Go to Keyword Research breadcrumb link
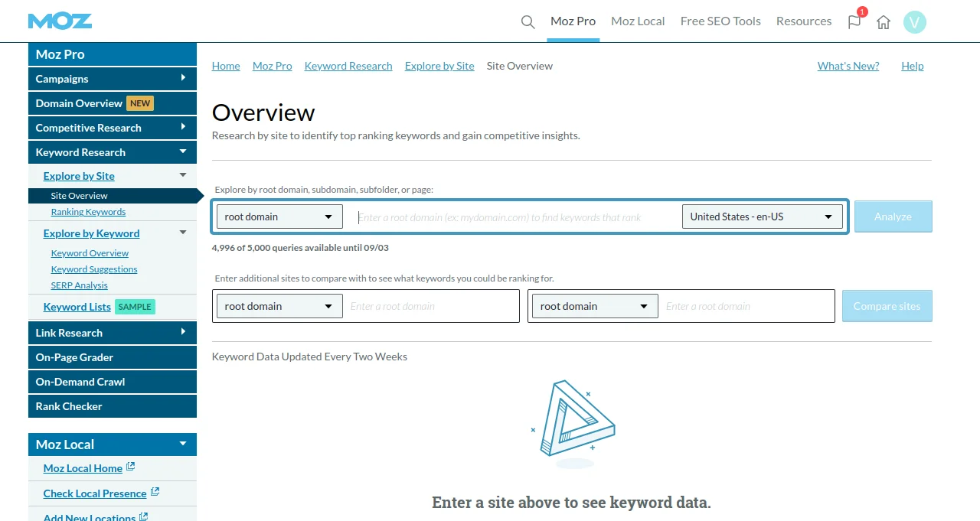The height and width of the screenshot is (521, 980). tap(348, 66)
